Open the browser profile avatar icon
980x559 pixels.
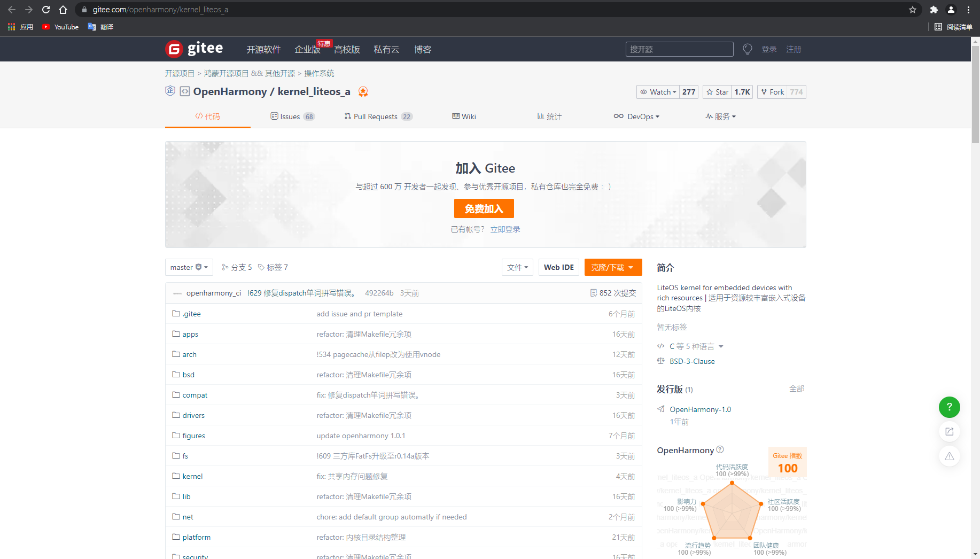coord(951,10)
